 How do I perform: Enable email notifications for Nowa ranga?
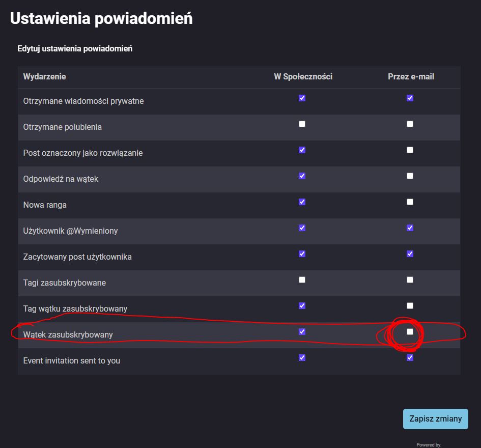click(410, 202)
